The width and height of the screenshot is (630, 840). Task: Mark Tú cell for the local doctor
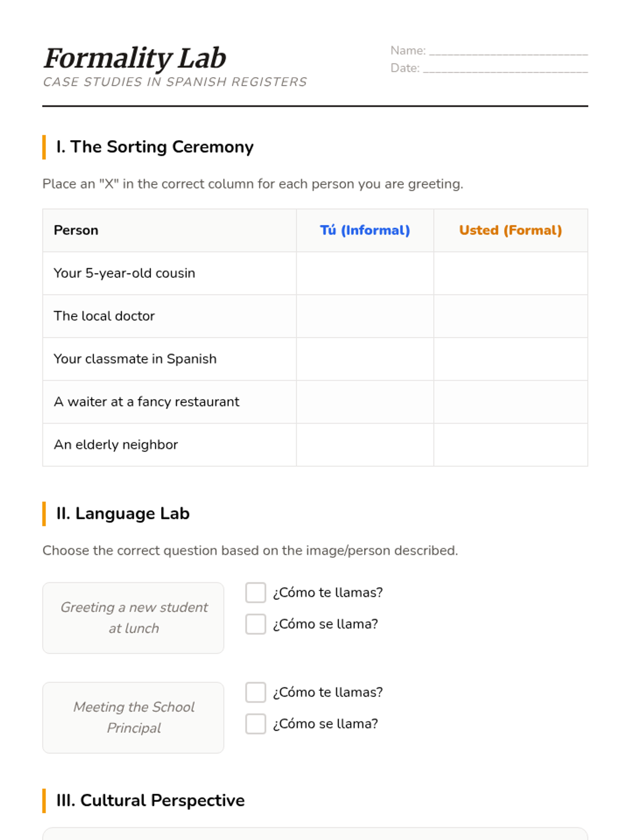point(365,316)
